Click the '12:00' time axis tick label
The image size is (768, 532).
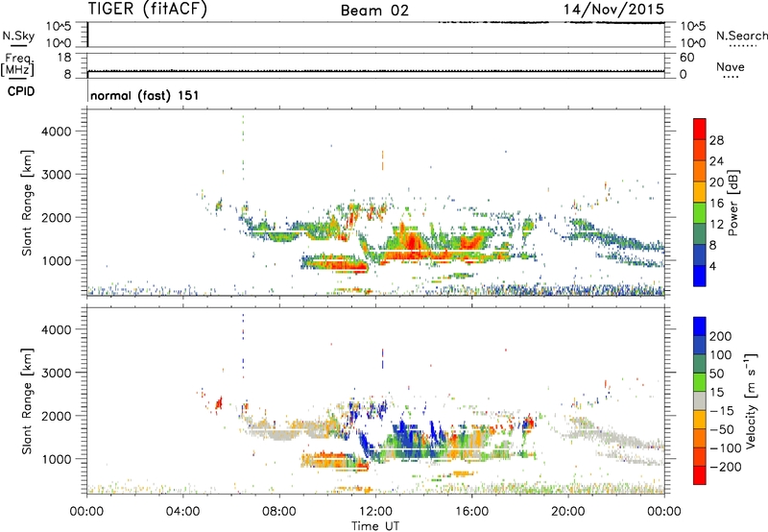point(375,512)
